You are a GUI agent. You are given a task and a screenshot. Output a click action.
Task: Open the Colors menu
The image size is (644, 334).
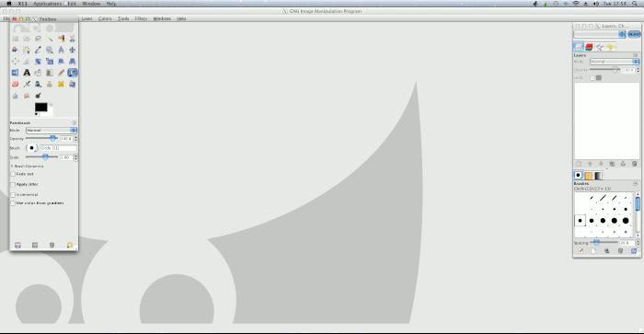(105, 19)
